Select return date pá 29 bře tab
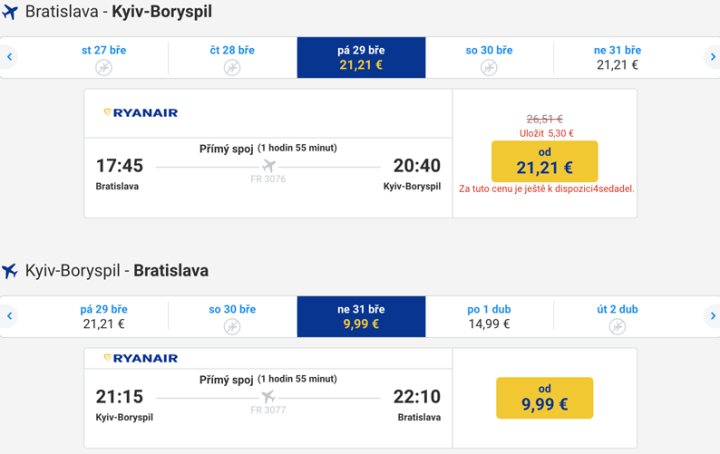720x454 pixels. coord(104,316)
